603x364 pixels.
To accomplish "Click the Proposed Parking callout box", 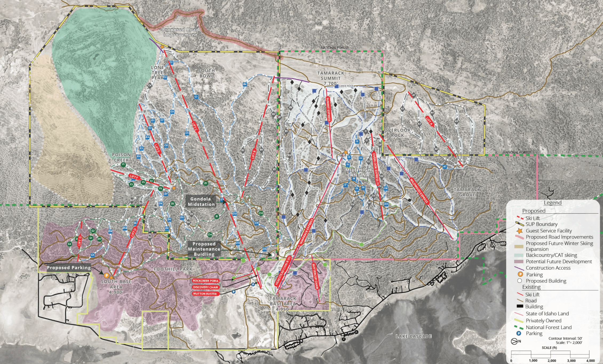I will click(69, 268).
